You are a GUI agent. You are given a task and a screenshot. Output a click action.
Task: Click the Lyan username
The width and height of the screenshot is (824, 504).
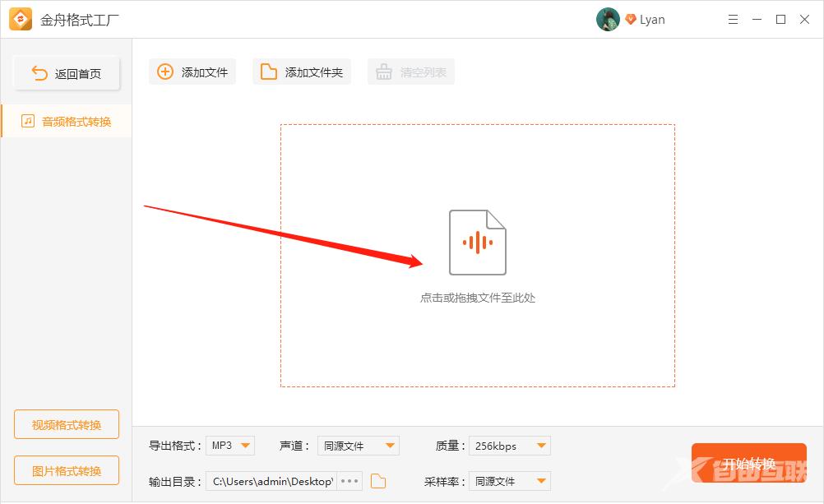652,20
